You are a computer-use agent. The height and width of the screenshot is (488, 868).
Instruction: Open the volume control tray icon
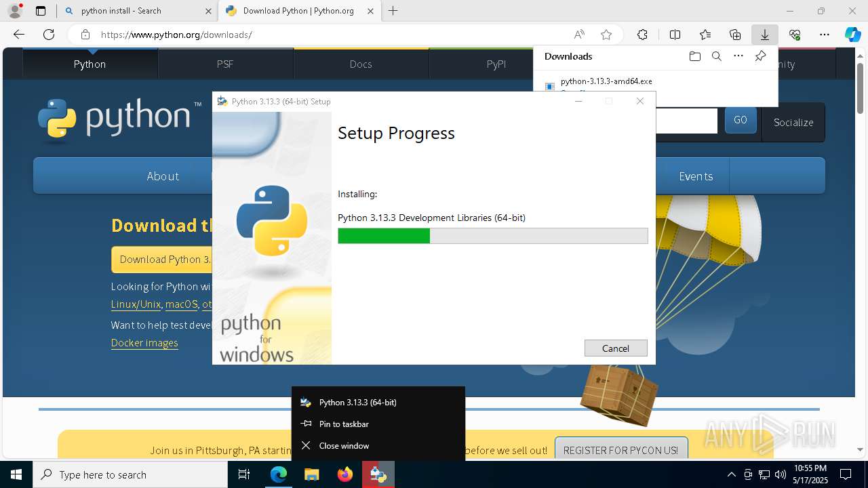(x=781, y=474)
